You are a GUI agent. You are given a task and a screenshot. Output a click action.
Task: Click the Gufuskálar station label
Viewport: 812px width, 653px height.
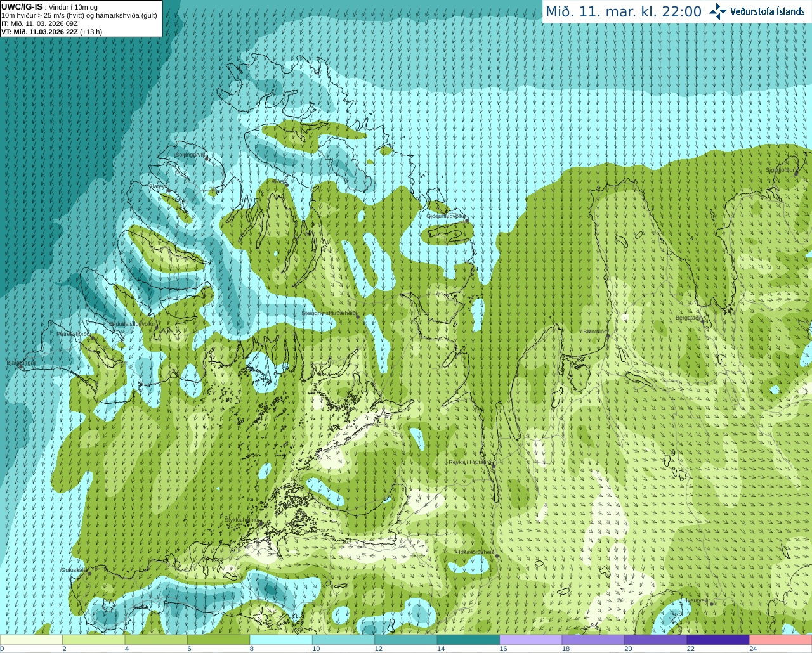tap(74, 570)
